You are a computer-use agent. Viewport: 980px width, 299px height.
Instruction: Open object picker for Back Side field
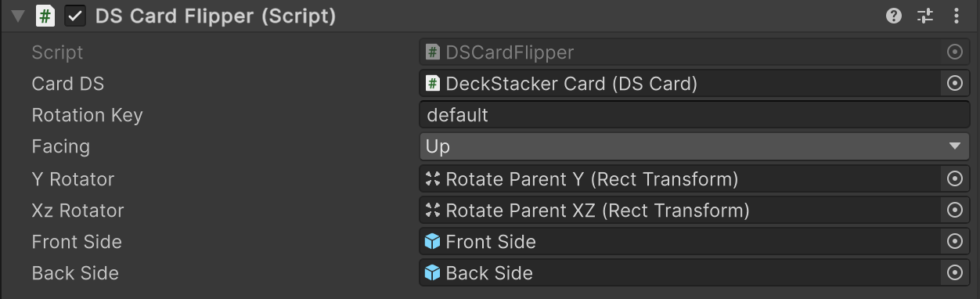954,272
